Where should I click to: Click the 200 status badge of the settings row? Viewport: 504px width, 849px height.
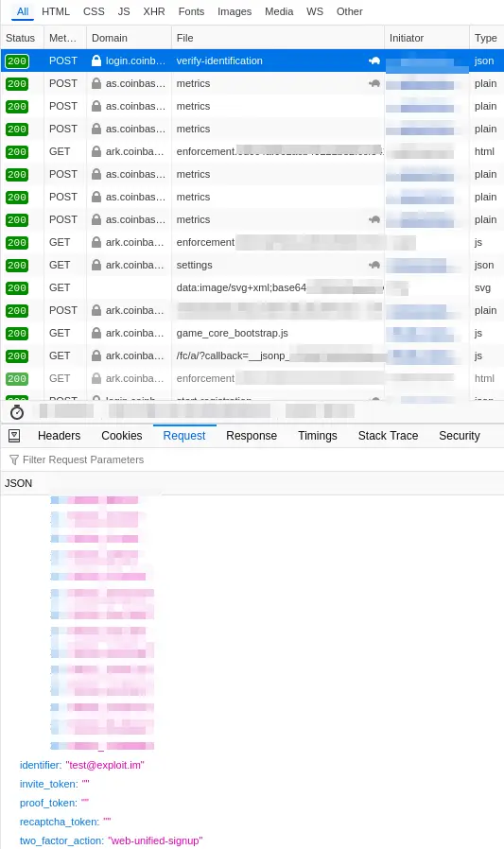pyautogui.click(x=17, y=266)
